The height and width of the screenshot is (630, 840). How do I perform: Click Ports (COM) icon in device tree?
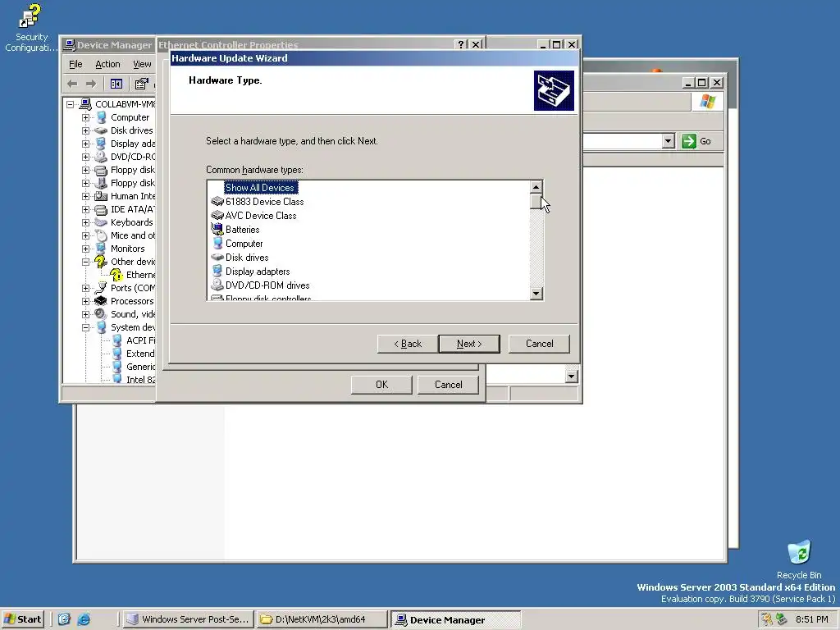pos(101,288)
